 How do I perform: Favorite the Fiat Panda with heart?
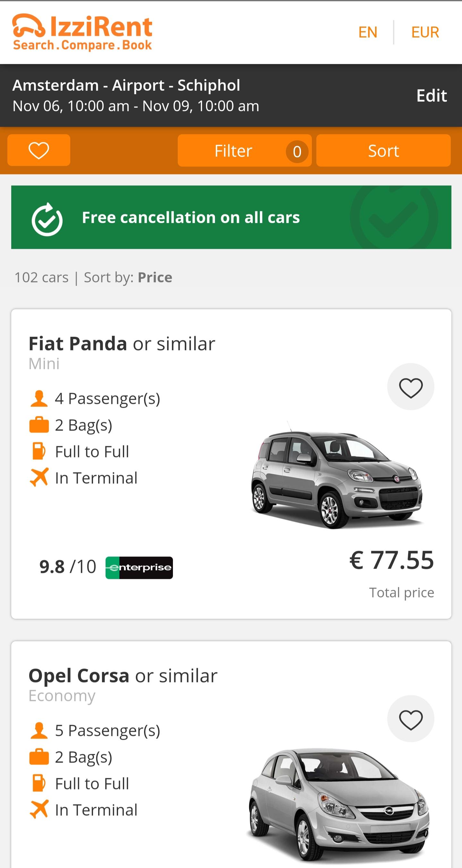click(410, 387)
